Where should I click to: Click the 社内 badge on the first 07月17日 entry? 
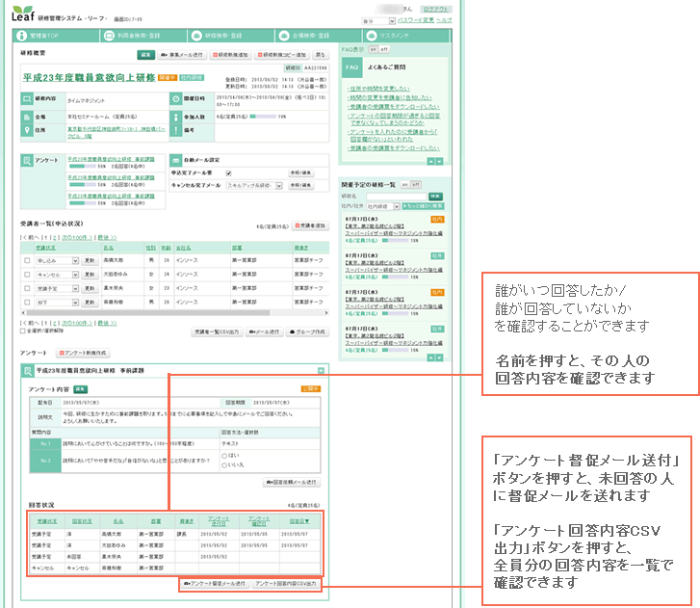pos(437,220)
